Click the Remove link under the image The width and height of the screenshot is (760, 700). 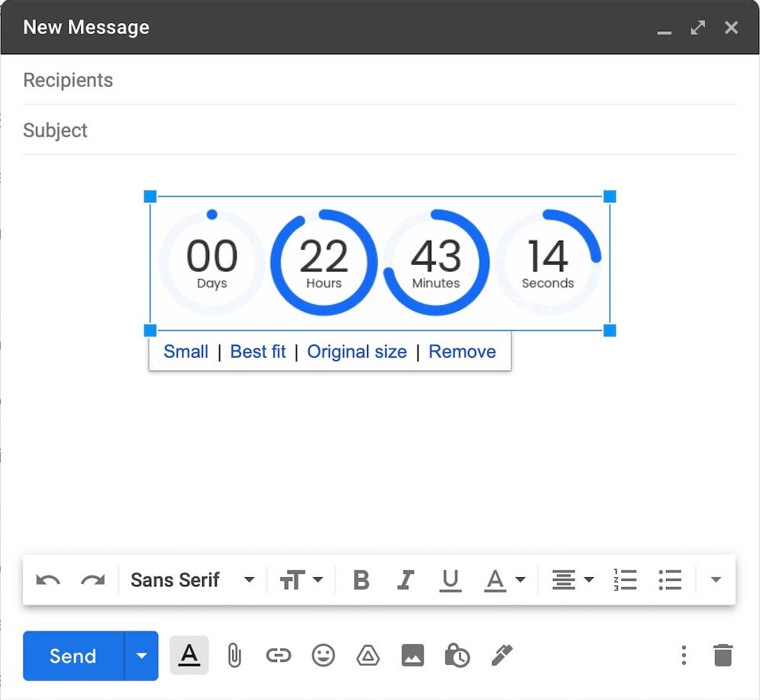coord(462,352)
